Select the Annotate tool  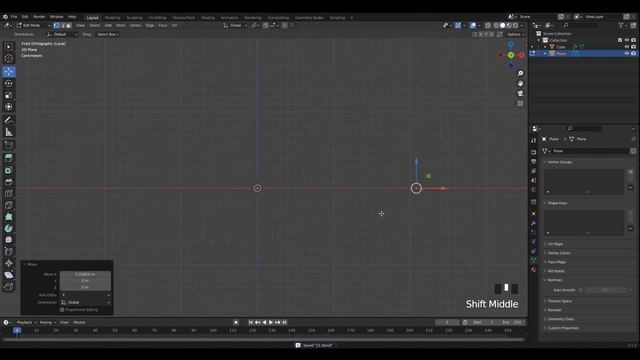[9, 120]
